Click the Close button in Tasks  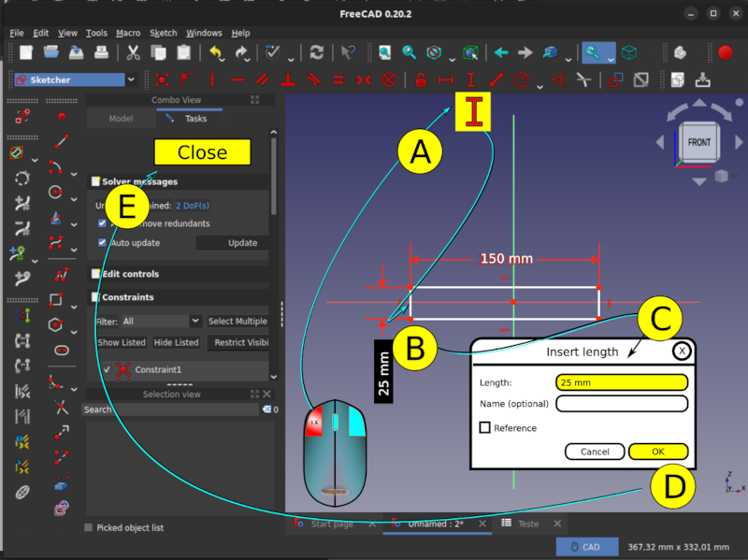point(202,152)
